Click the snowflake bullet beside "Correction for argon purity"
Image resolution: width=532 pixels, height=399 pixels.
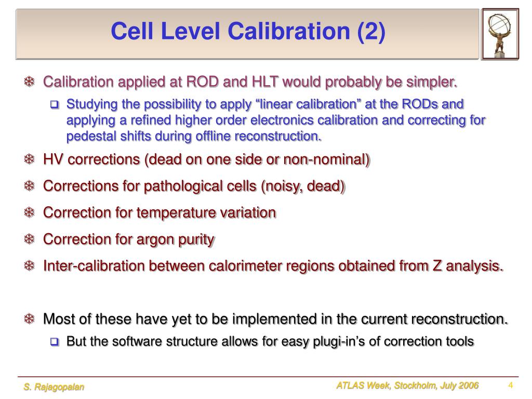30,239
